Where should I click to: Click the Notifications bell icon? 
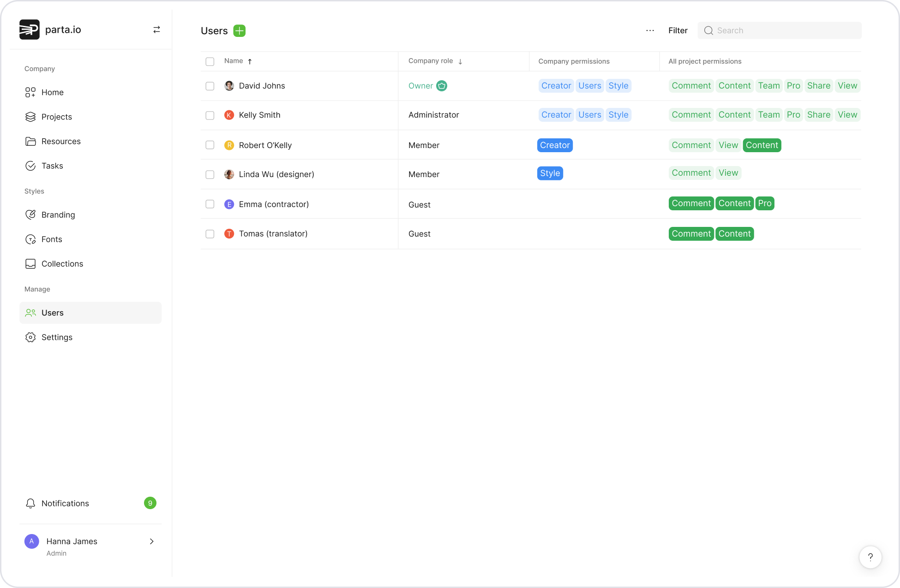coord(30,503)
